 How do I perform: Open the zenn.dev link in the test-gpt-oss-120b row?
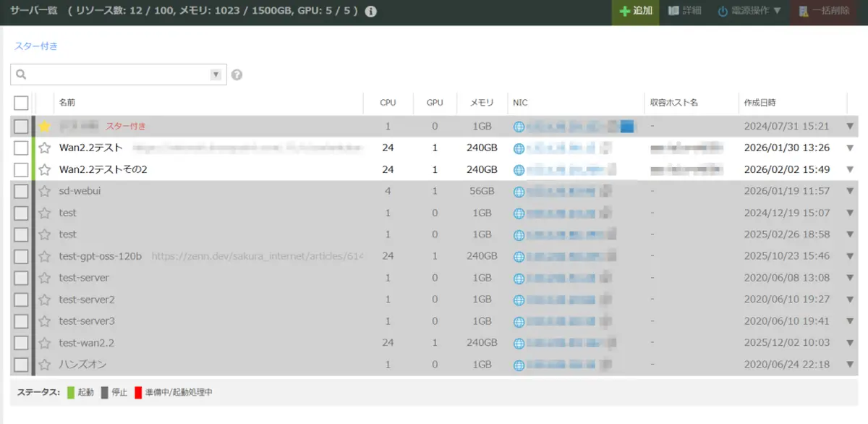258,256
